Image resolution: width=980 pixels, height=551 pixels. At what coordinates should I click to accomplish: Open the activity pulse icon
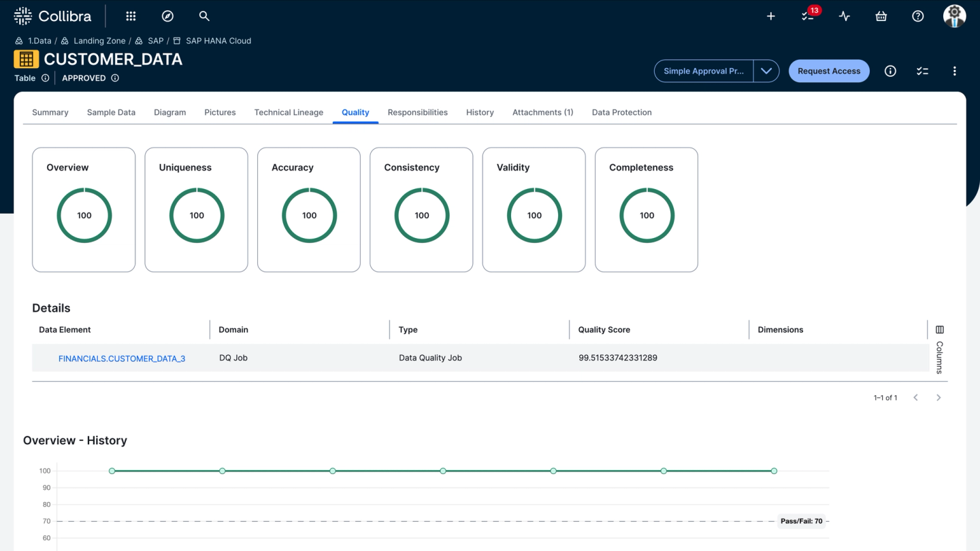click(845, 16)
